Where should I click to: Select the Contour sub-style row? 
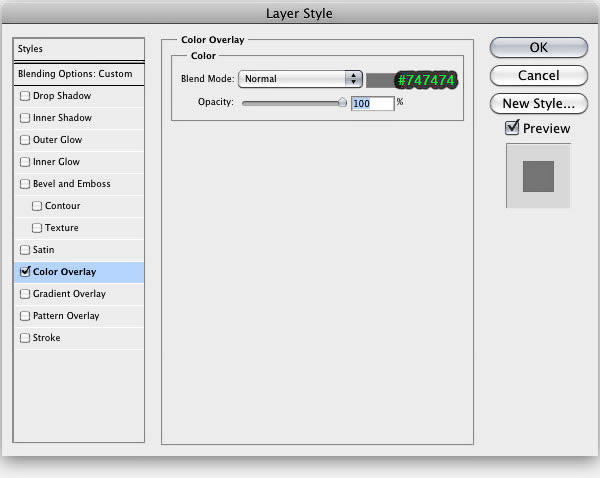pos(79,206)
